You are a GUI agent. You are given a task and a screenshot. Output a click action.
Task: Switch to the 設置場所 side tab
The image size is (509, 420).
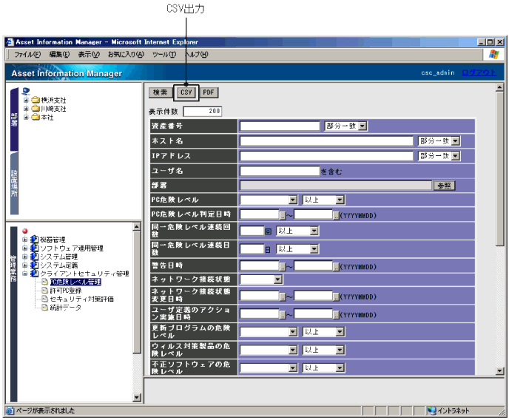pyautogui.click(x=14, y=183)
